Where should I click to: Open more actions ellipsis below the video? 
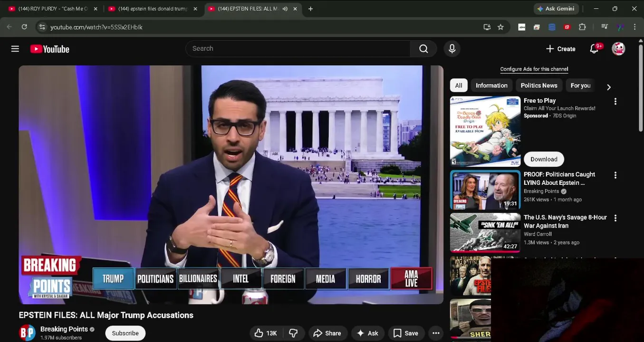coord(436,333)
